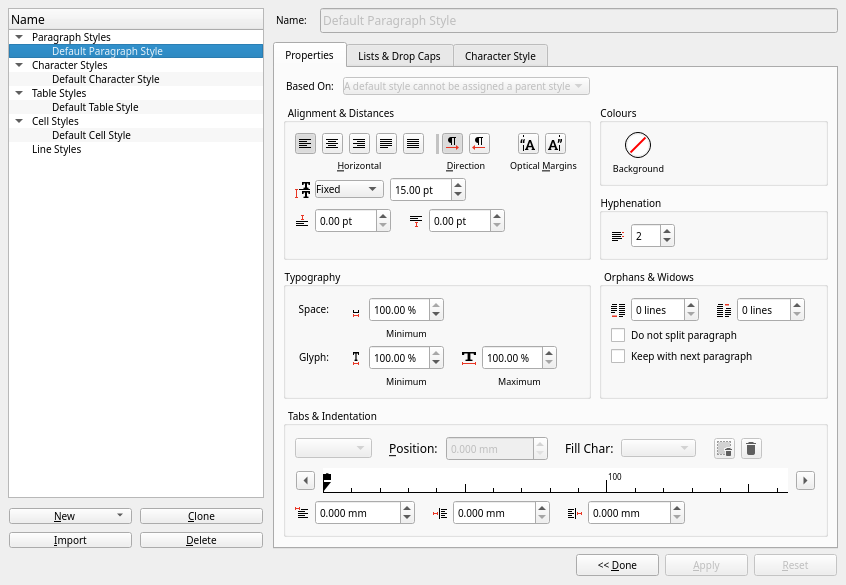846x585 pixels.
Task: Set right-to-left text direction
Action: coord(479,144)
